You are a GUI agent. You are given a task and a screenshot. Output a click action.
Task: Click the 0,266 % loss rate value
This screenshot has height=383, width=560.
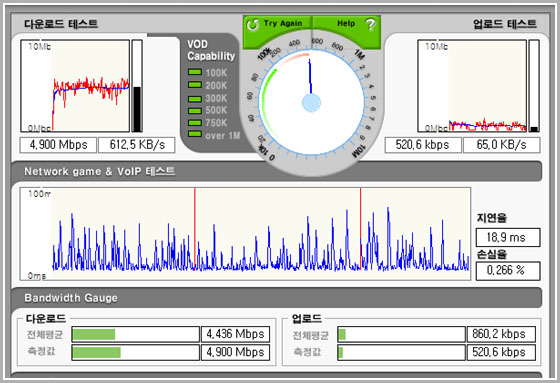(508, 270)
